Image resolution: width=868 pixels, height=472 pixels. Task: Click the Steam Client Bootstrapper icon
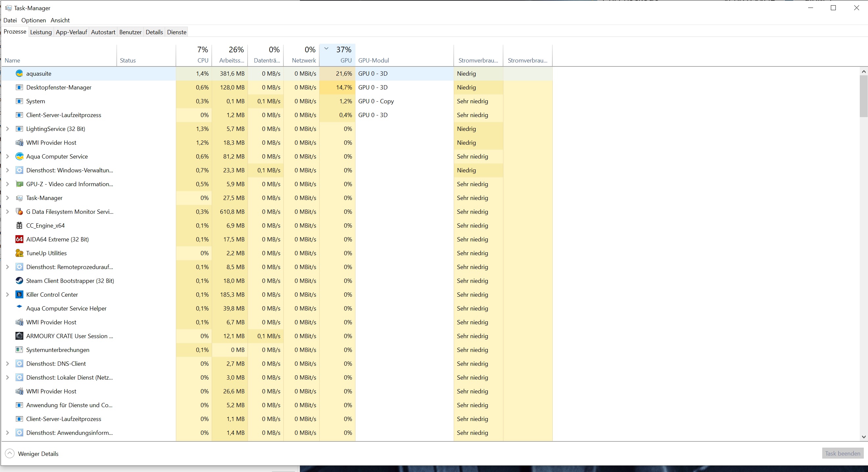(19, 281)
